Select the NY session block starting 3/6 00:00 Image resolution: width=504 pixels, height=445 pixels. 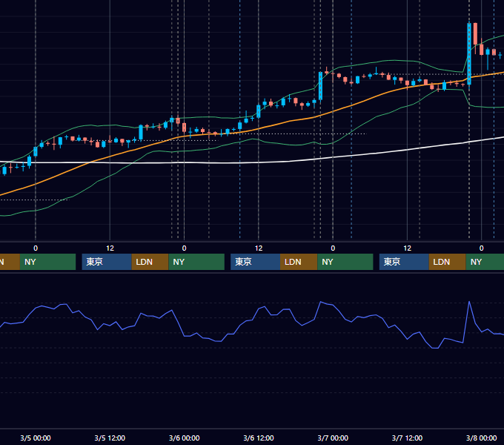click(196, 262)
